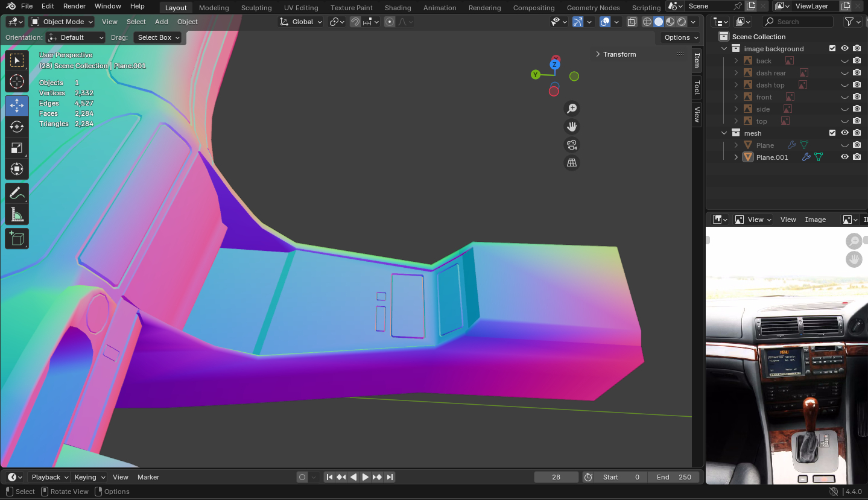Open the Render menu
This screenshot has width=868, height=500.
pos(74,6)
